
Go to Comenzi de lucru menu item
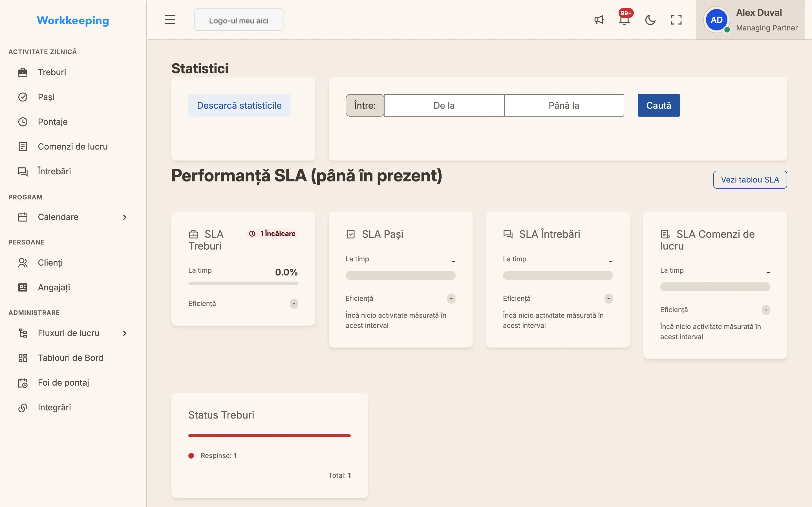[x=73, y=146]
